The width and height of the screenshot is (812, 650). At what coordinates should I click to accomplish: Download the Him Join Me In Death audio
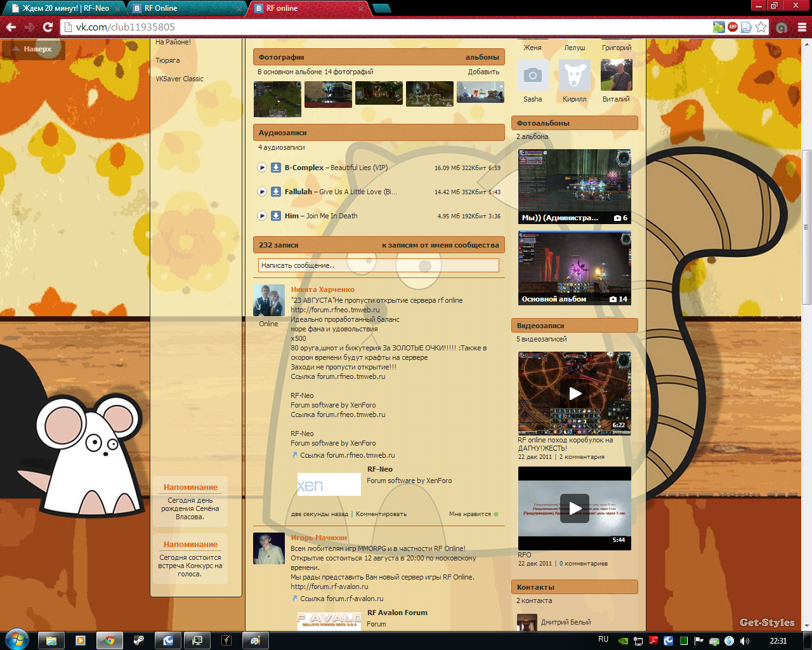(x=276, y=216)
